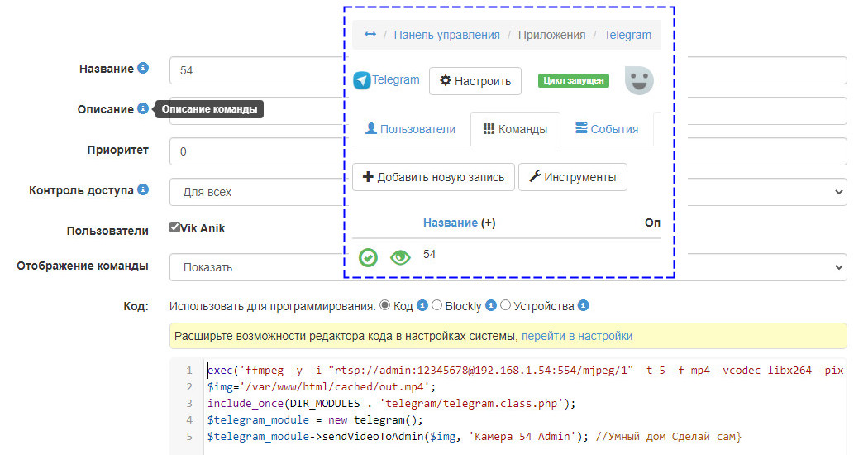This screenshot has width=868, height=455.
Task: Click the Telegram paper-plane logo
Action: 362,80
